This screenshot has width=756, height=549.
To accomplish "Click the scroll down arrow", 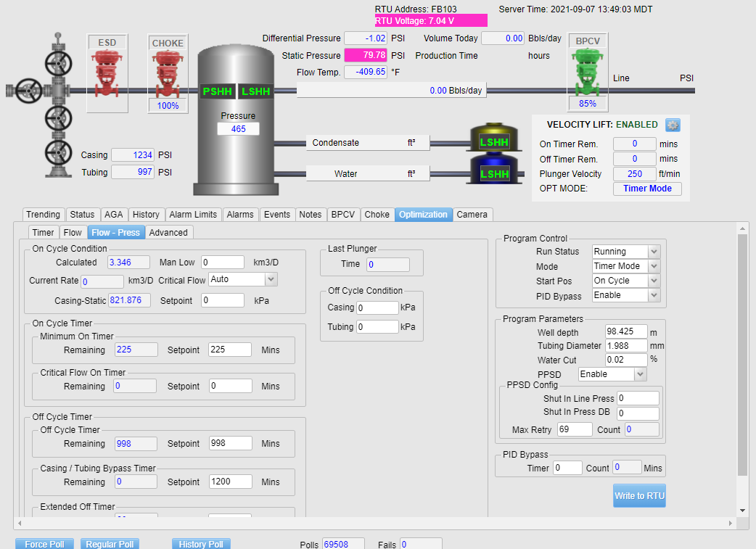I will point(742,511).
